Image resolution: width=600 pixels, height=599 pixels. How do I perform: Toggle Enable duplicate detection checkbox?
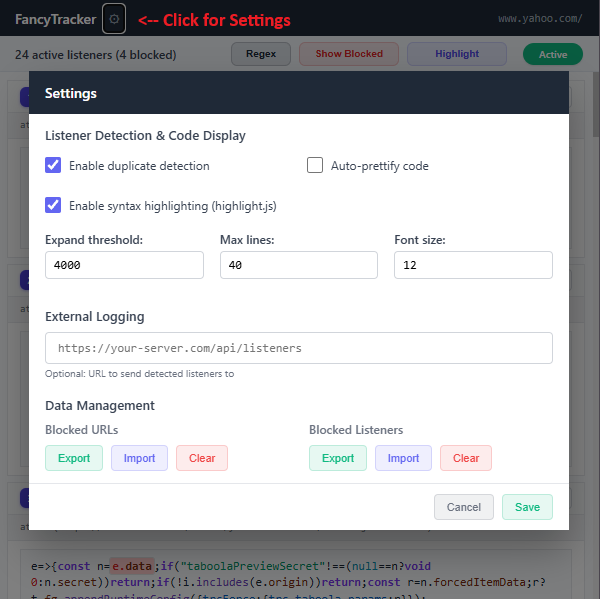(53, 165)
